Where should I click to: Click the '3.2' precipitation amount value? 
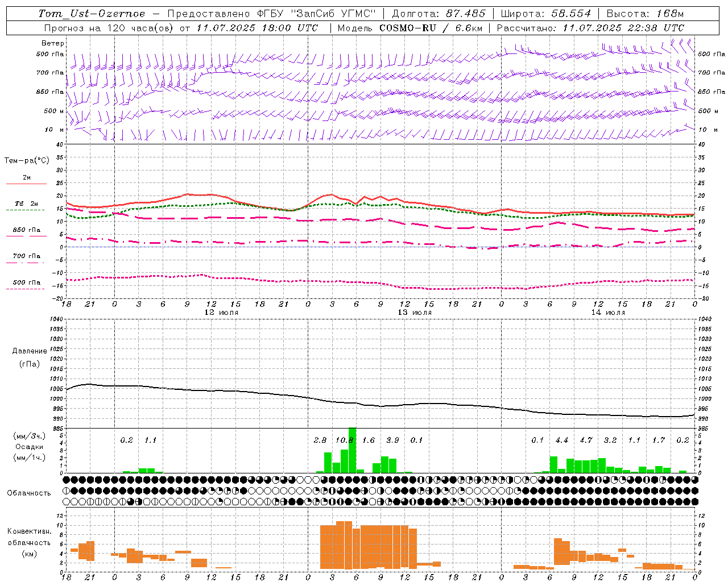[x=610, y=440]
